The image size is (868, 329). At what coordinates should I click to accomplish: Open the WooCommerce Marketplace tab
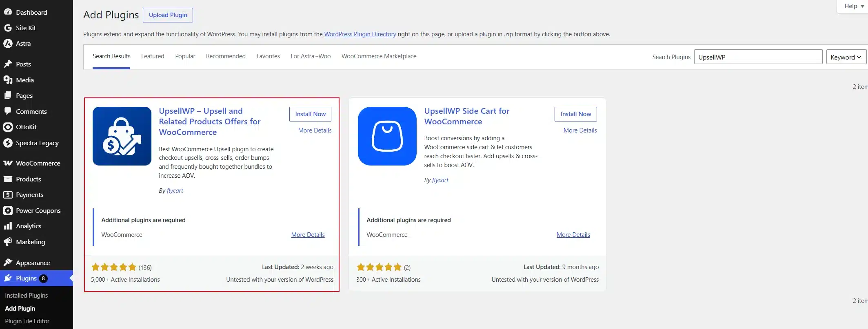pos(379,56)
